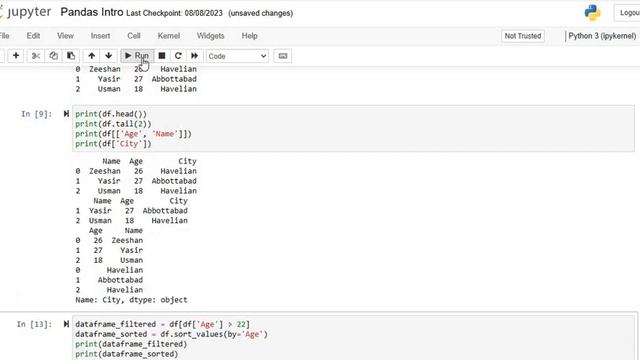Open the File menu
Image resolution: width=640 pixels, height=360 pixels.
4,36
